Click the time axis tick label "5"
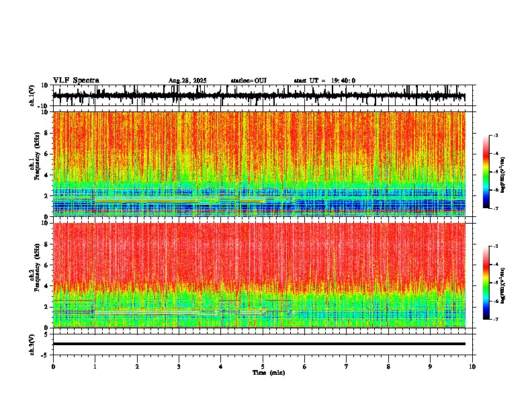Image resolution: width=532 pixels, height=411 pixels. (263, 367)
